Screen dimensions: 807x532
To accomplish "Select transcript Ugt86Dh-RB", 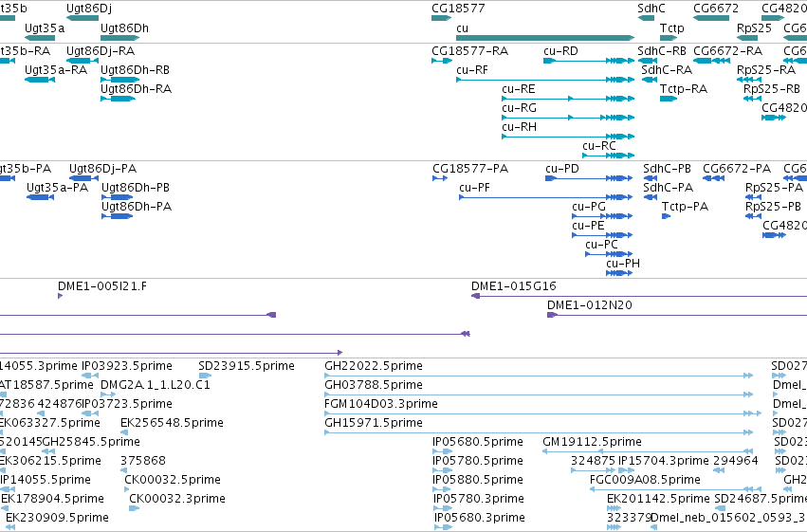I will coord(119,80).
